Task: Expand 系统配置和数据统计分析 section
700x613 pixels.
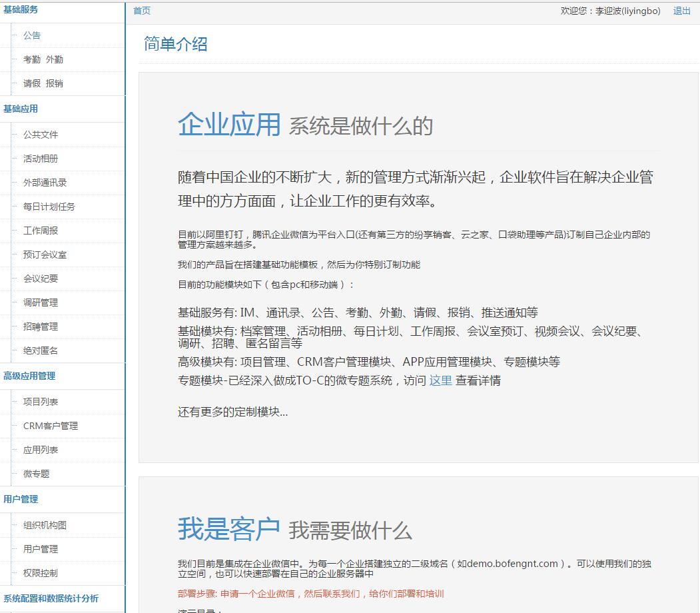Action: pos(51,598)
